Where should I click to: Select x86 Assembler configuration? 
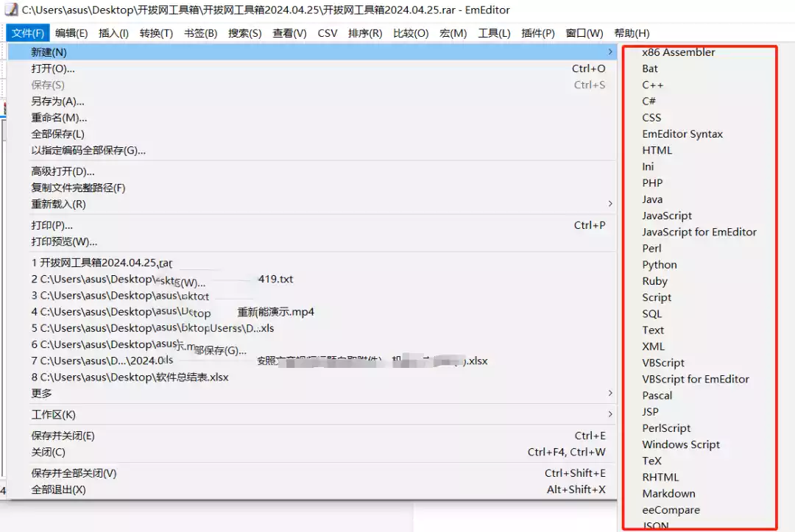(x=678, y=52)
